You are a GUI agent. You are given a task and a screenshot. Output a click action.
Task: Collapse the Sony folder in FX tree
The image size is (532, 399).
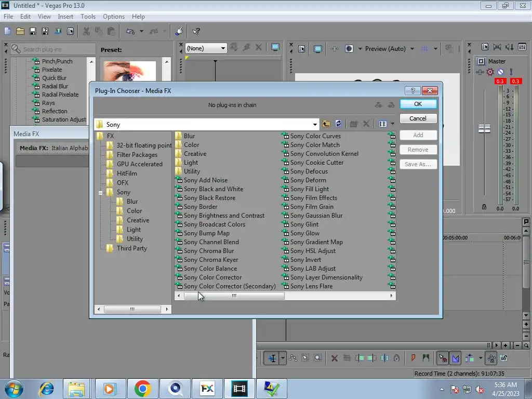point(100,193)
